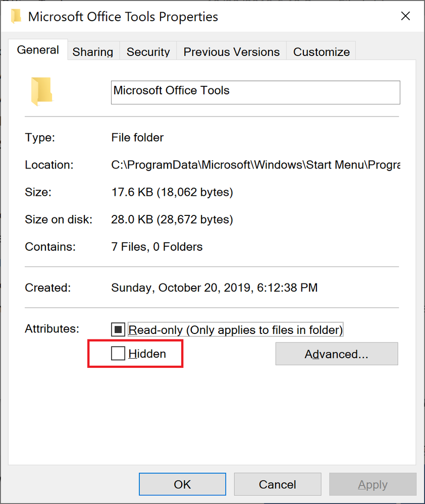
Task: Open the Security tab
Action: pyautogui.click(x=148, y=52)
